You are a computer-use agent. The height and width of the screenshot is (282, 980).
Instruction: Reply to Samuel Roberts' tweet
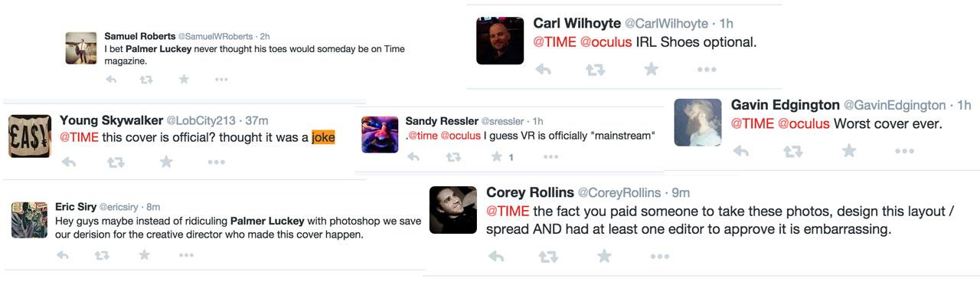click(x=111, y=79)
